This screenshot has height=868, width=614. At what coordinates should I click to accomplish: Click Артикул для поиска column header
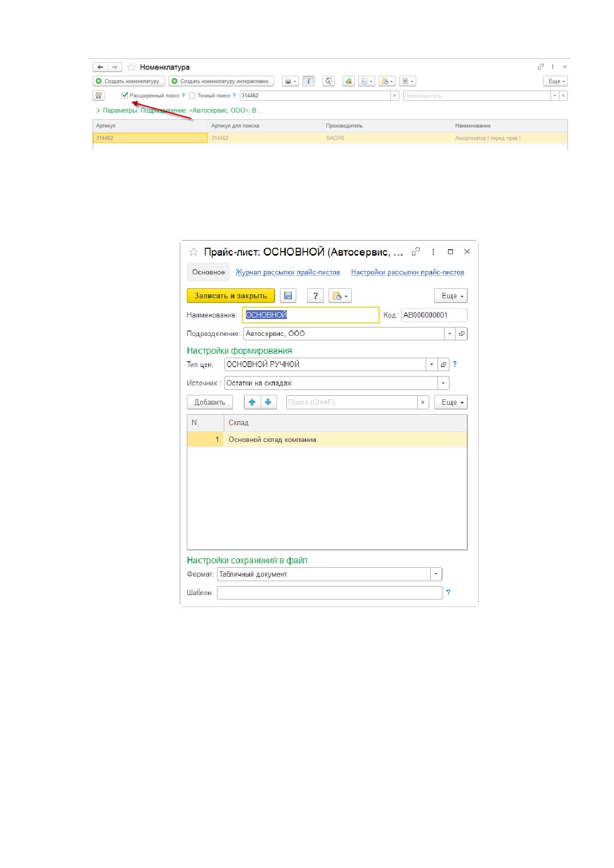coord(265,126)
